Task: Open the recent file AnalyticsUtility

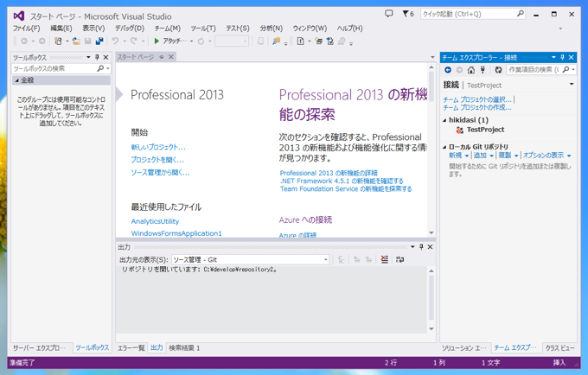Action: pos(155,221)
